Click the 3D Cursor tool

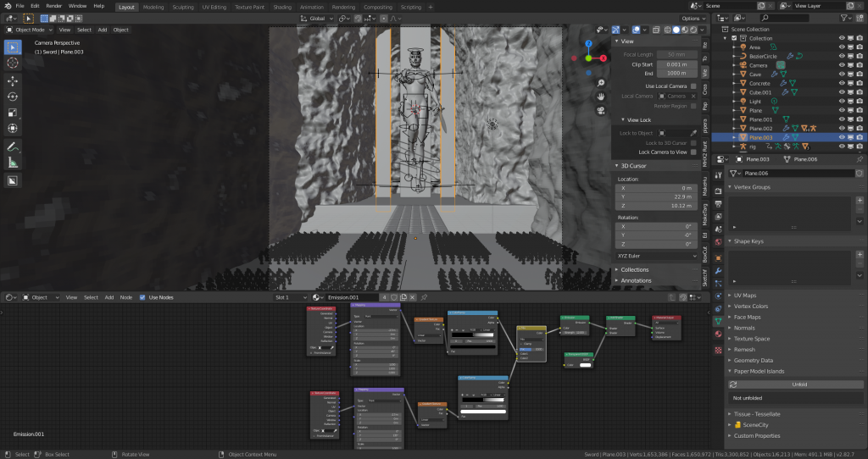click(x=14, y=63)
